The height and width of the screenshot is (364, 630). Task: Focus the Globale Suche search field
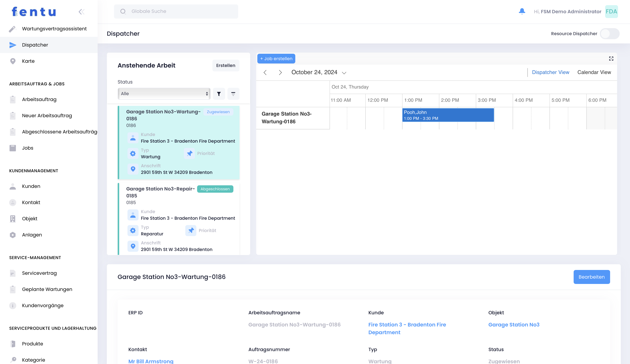[x=176, y=11]
